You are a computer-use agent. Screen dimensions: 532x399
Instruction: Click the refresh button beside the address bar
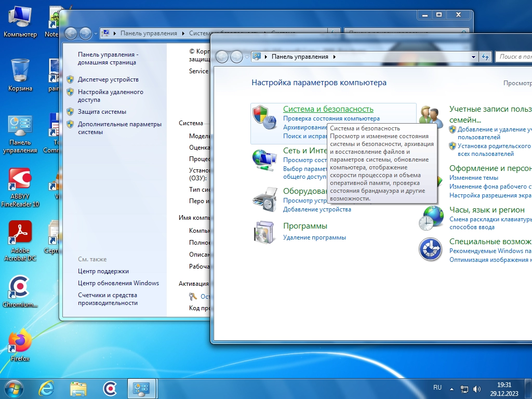point(485,57)
